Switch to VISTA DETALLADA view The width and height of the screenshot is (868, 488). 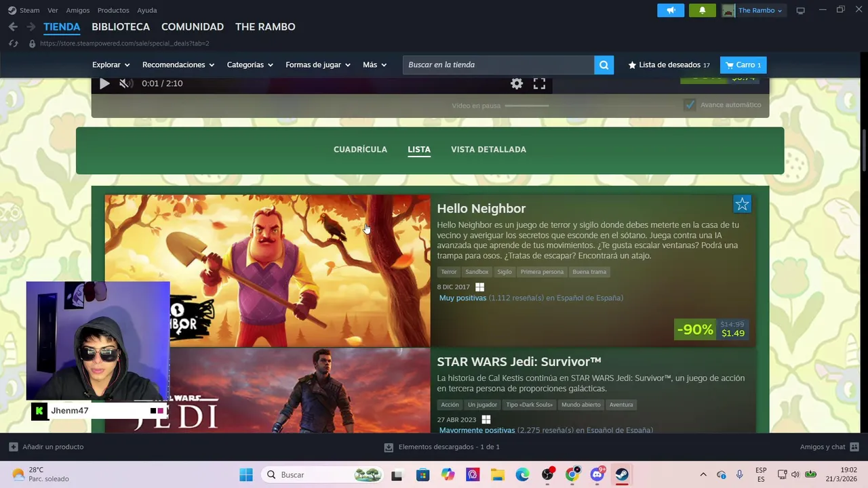coord(488,149)
